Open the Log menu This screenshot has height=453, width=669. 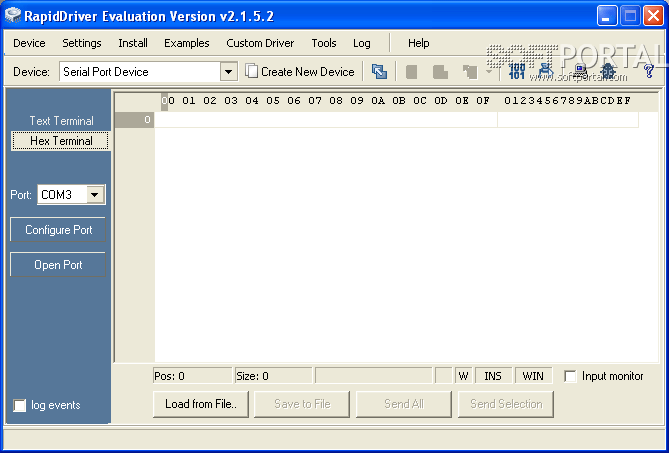(x=361, y=43)
